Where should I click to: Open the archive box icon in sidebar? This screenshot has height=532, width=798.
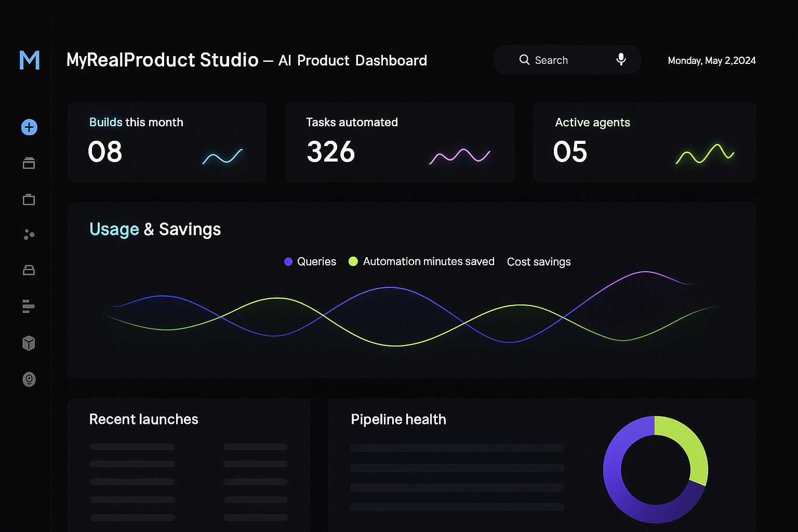pos(29,164)
